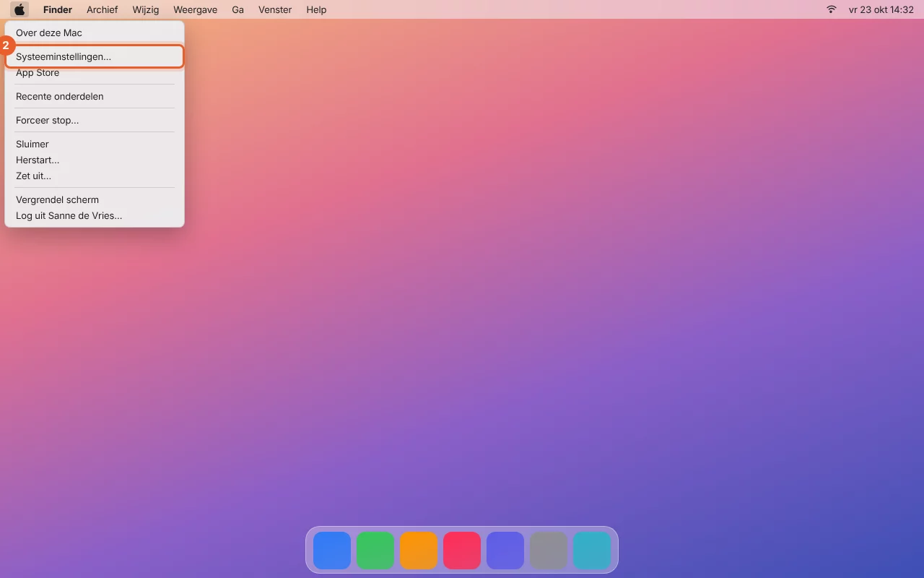924x578 pixels.
Task: Select Zet uit to shut down
Action: pos(95,176)
